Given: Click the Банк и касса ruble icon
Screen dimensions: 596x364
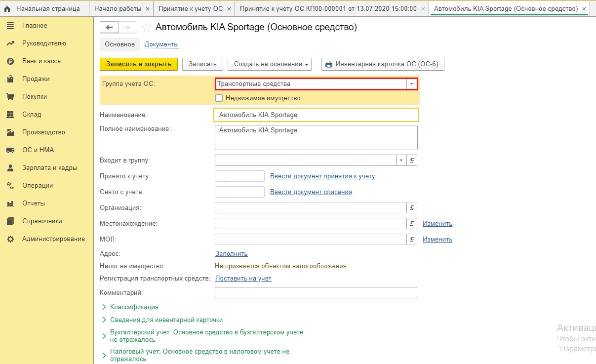Looking at the screenshot, I should click(10, 61).
